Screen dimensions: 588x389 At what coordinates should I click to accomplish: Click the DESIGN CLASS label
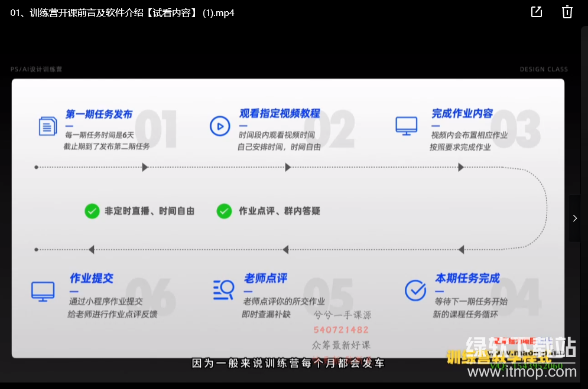544,69
